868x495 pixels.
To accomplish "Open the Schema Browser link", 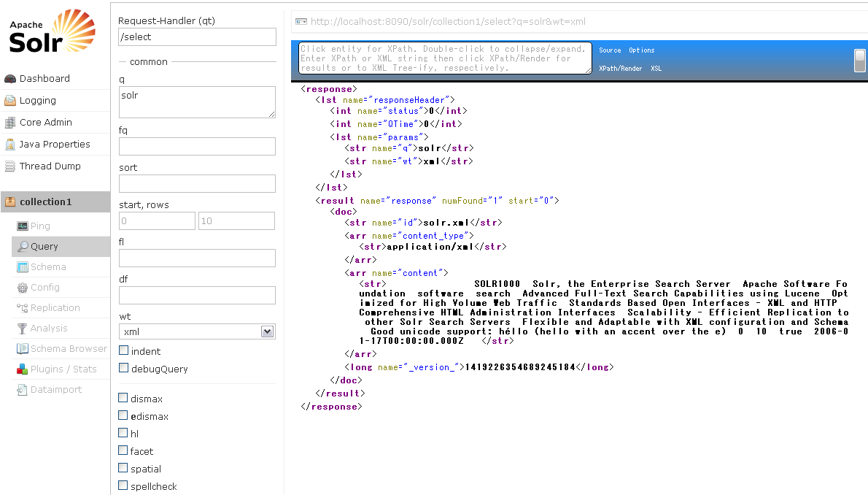I will 69,349.
